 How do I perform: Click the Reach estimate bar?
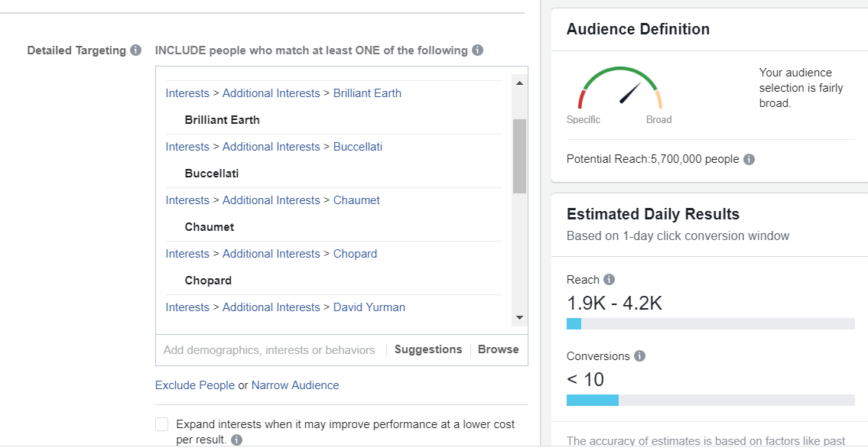pos(710,323)
